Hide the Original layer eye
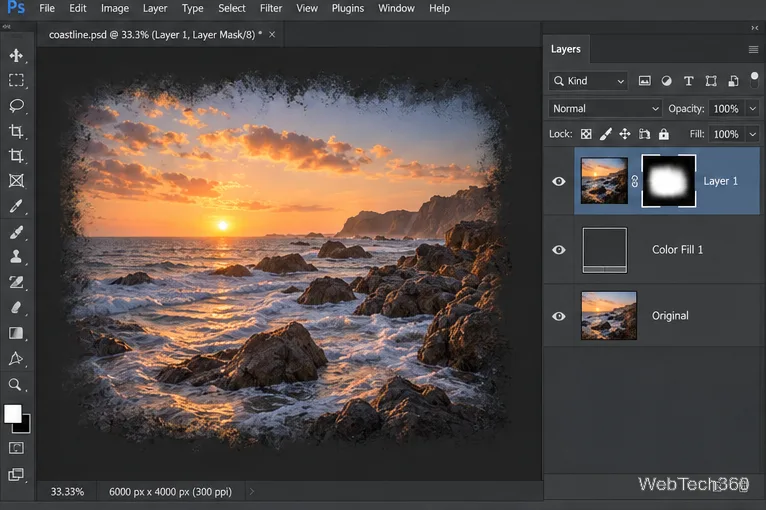This screenshot has width=766, height=510. (559, 316)
